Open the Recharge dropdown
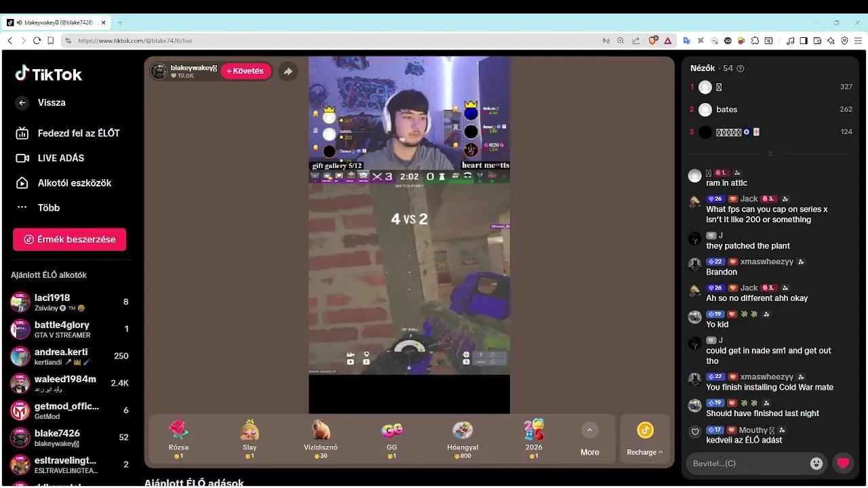The width and height of the screenshot is (868, 488). 645,439
